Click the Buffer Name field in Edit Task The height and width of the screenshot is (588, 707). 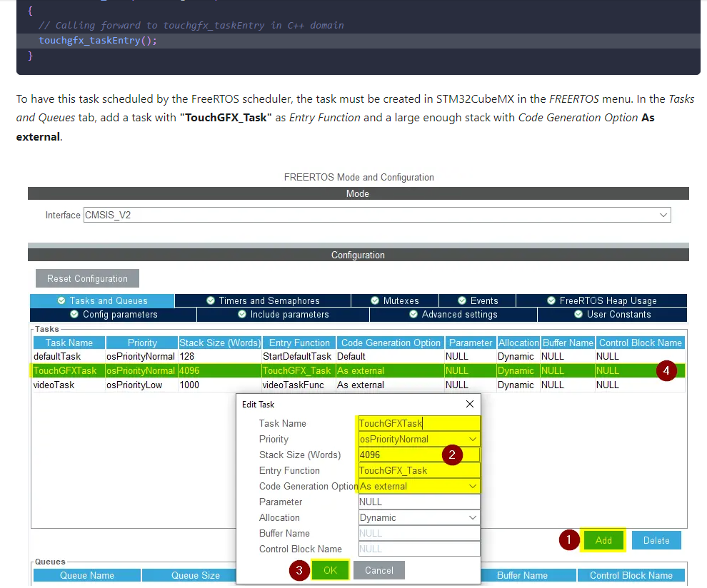[419, 534]
